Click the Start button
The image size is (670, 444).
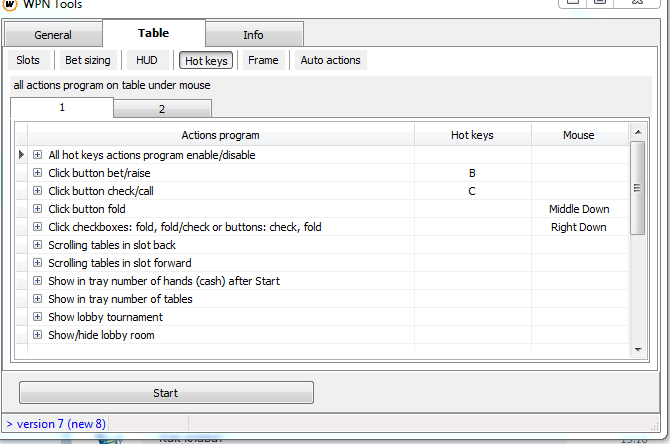pyautogui.click(x=166, y=393)
